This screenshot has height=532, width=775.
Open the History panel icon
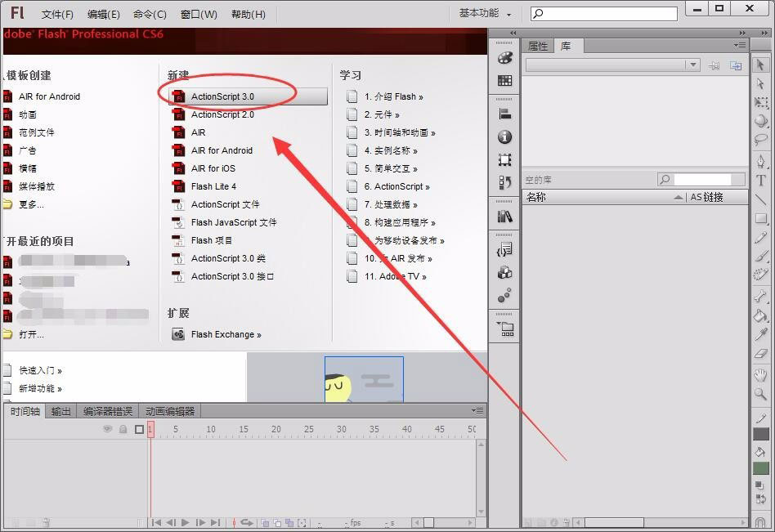click(504, 183)
